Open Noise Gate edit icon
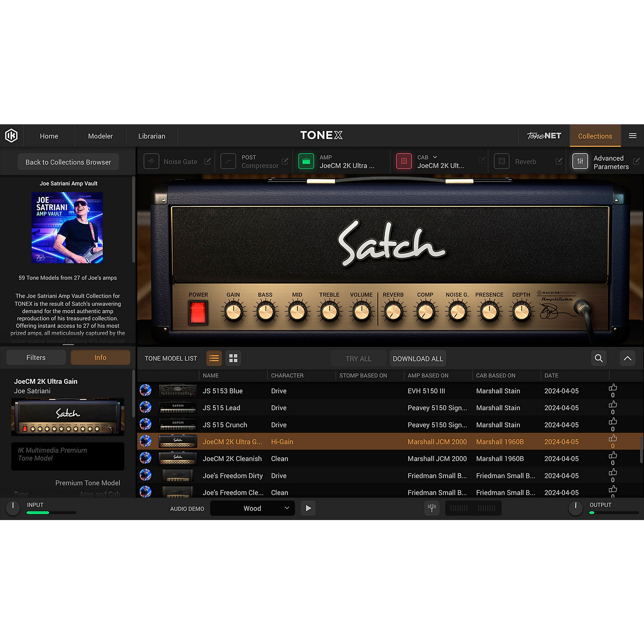Screen dimensions: 644x644 point(208,161)
